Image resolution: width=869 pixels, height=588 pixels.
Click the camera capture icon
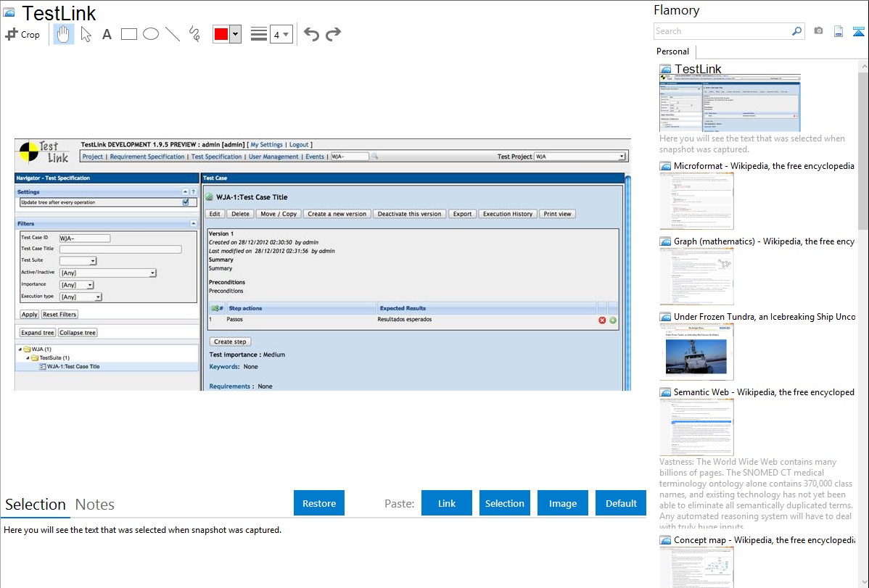818,31
